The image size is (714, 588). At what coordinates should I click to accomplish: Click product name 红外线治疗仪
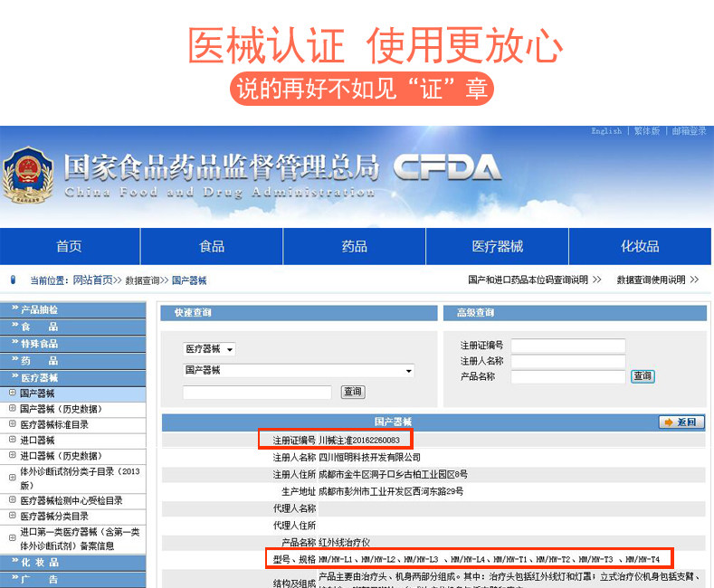(x=344, y=543)
